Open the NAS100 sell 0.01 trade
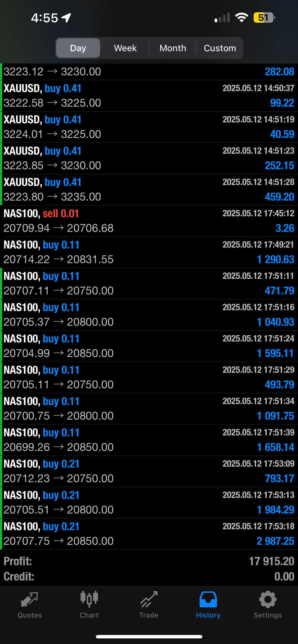This screenshot has width=298, height=644. point(149,221)
